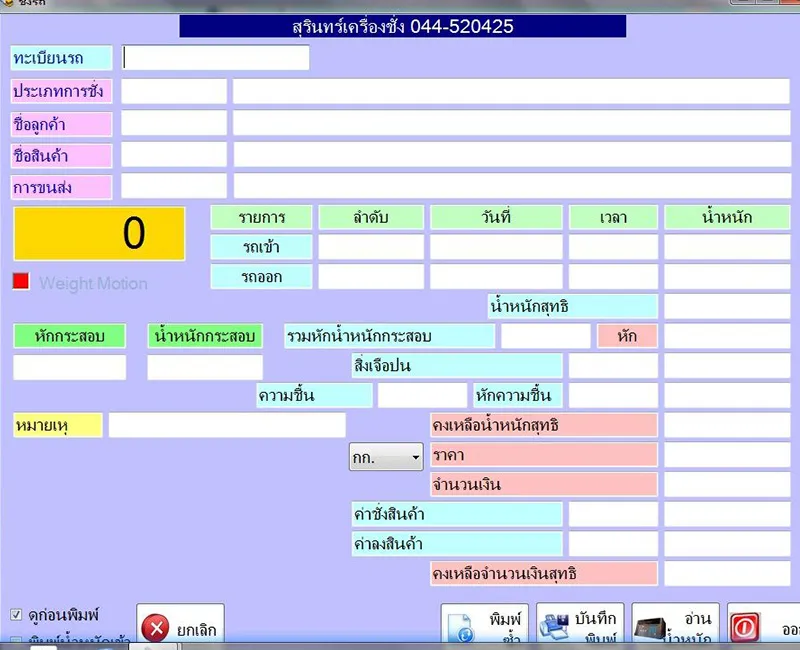
Task: Click the ลำดับ column header
Action: [371, 217]
